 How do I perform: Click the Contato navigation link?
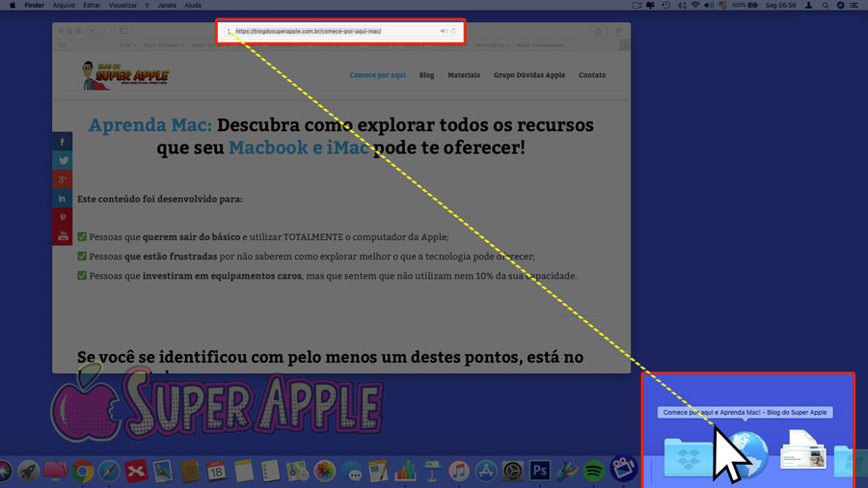(x=592, y=75)
